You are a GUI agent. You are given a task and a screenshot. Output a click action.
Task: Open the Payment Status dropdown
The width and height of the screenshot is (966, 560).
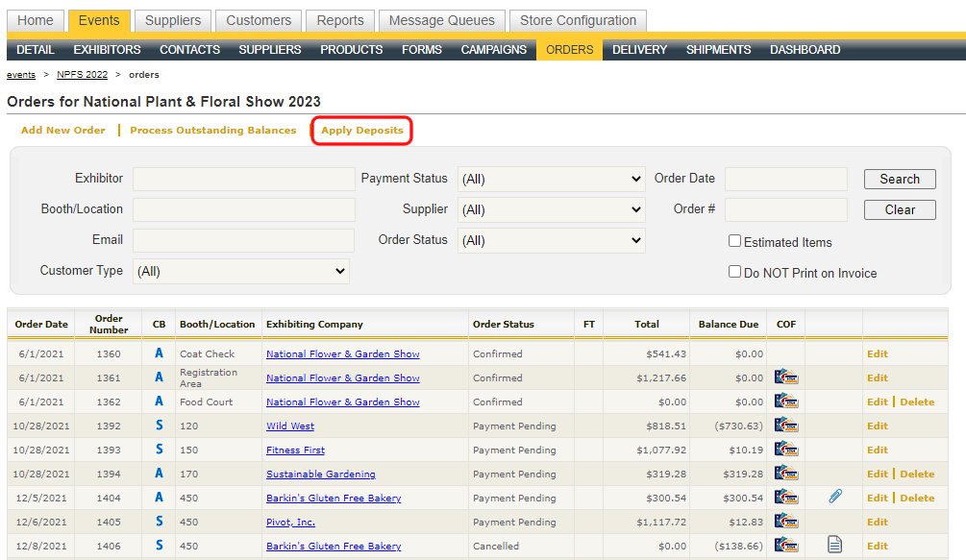(551, 178)
